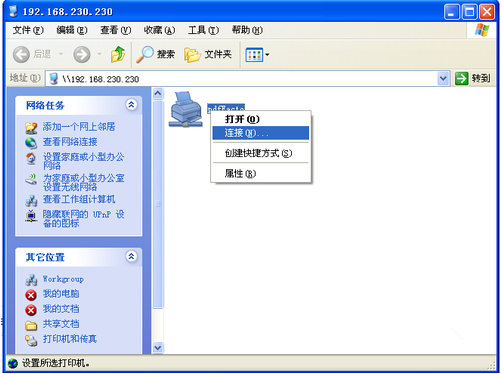501x374 pixels.
Task: Choose Properties (属性) in context menu
Action: coord(261,174)
